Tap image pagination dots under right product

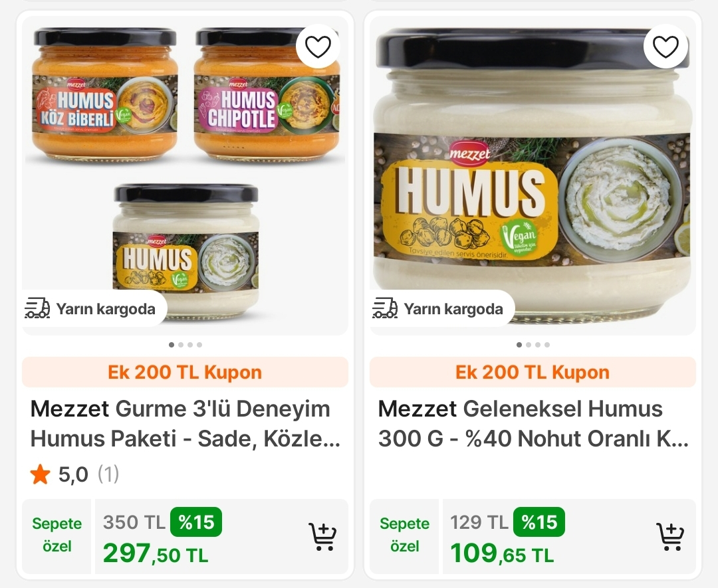click(533, 345)
